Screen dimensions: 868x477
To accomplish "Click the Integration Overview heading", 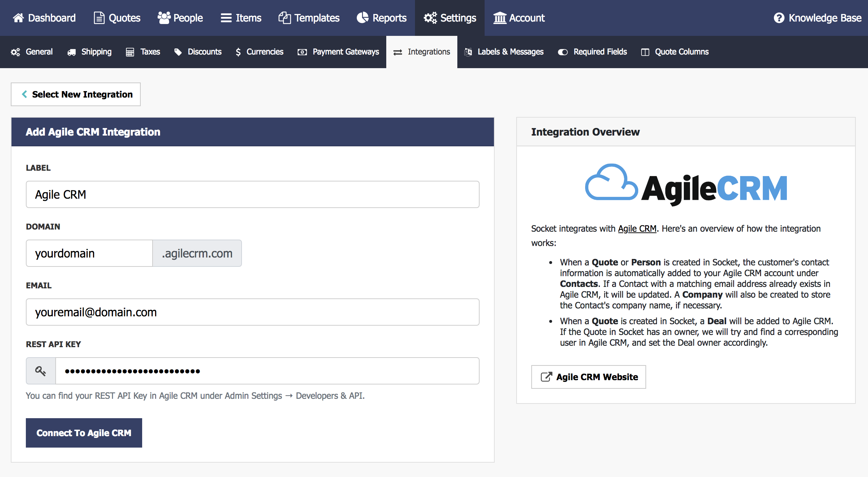I will (x=585, y=132).
